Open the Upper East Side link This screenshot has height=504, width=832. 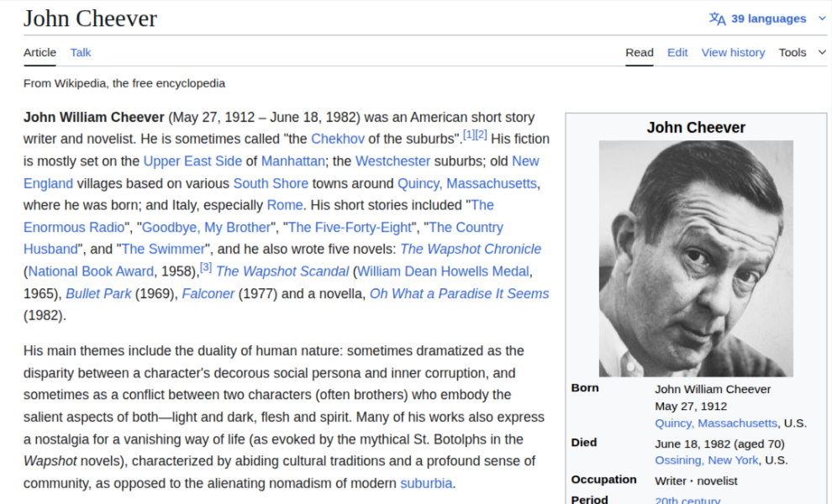click(192, 160)
